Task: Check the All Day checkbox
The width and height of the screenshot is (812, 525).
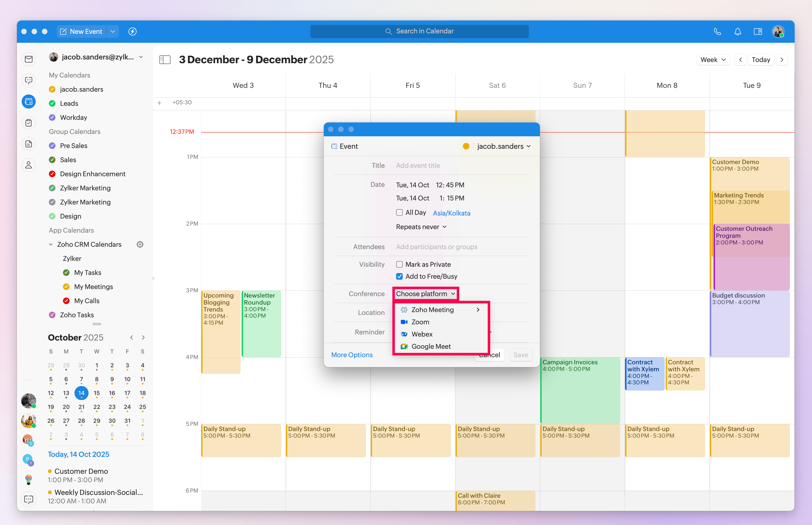Action: point(399,212)
